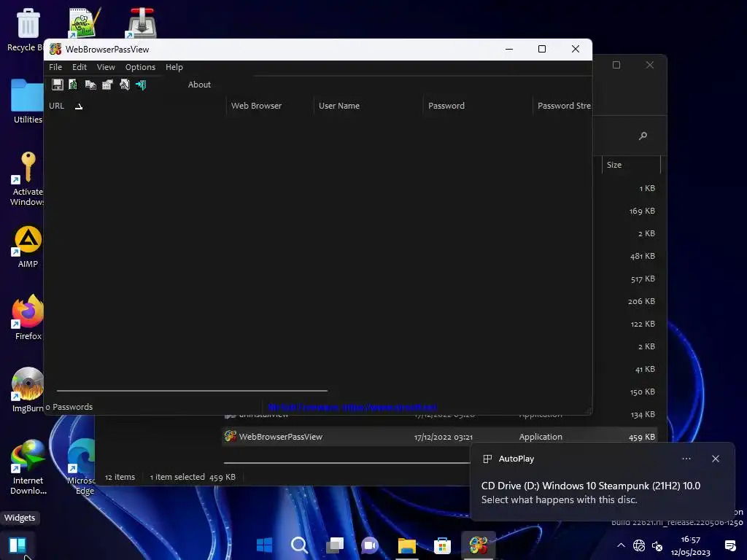Sort by the Password column header
This screenshot has height=560, width=747.
click(x=477, y=106)
